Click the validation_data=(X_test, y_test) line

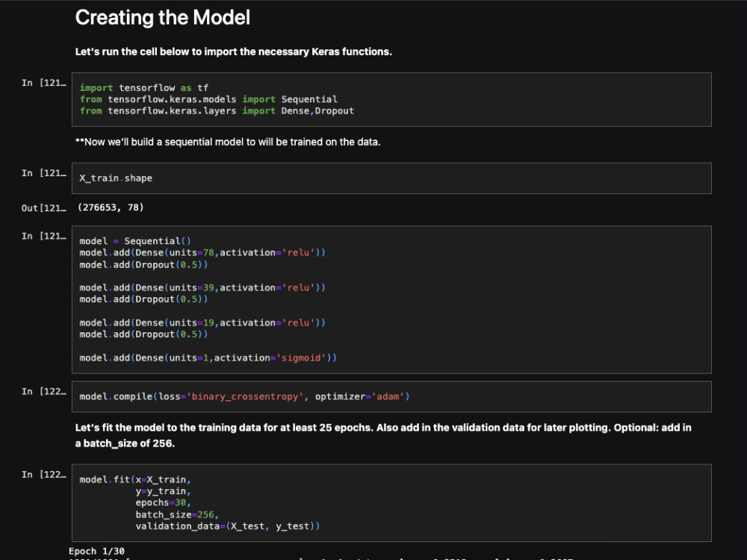(228, 526)
